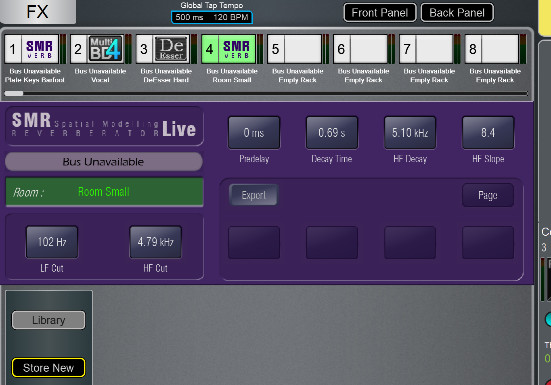Image resolution: width=551 pixels, height=385 pixels.
Task: Select the highlighted SMR Verb in slot 4
Action: click(x=229, y=49)
